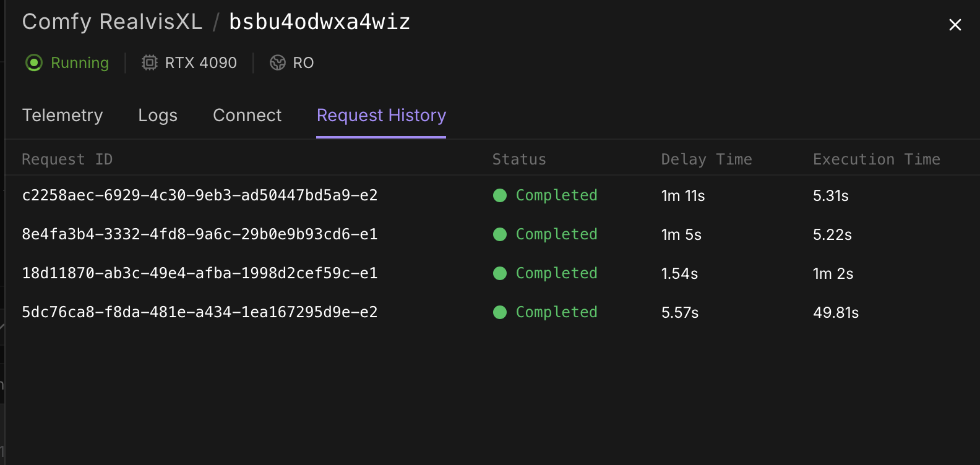Click the green Running status icon
Viewport: 980px width, 465px height.
tap(34, 62)
